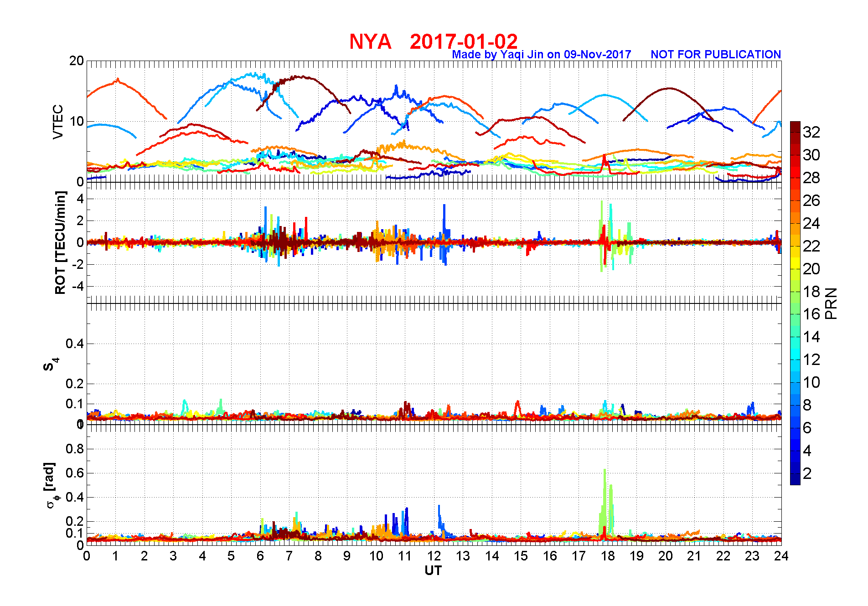Click the VTEC axis tick value 10
The image size is (868, 606).
[77, 121]
